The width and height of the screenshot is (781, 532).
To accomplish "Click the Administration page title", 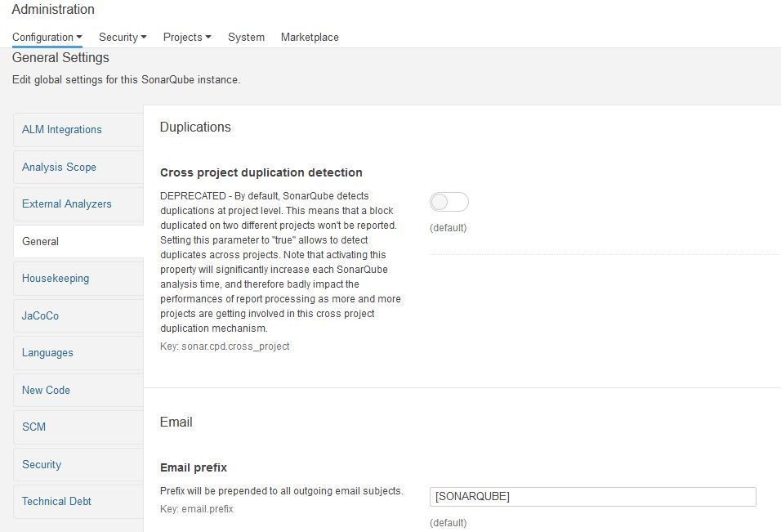I will point(53,10).
